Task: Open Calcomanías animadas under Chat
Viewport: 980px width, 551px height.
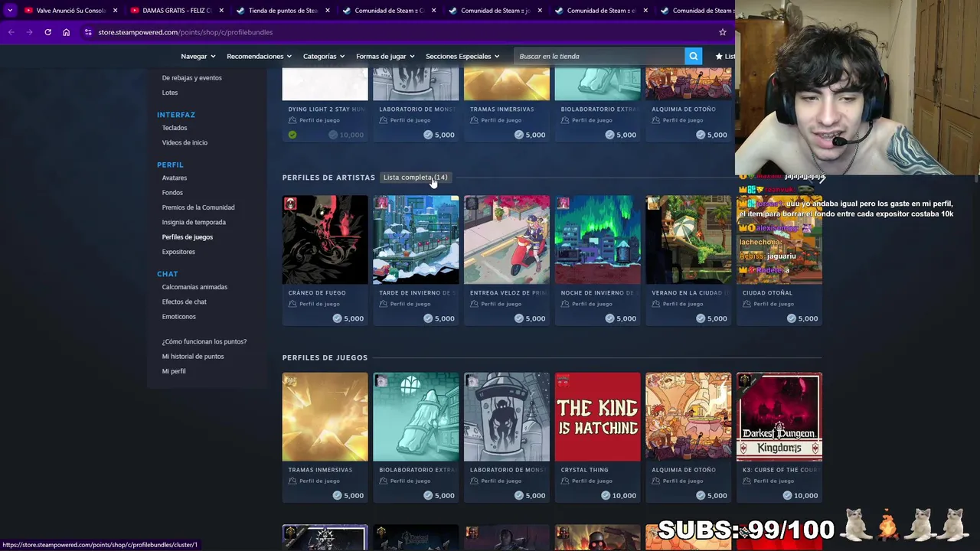Action: (194, 287)
